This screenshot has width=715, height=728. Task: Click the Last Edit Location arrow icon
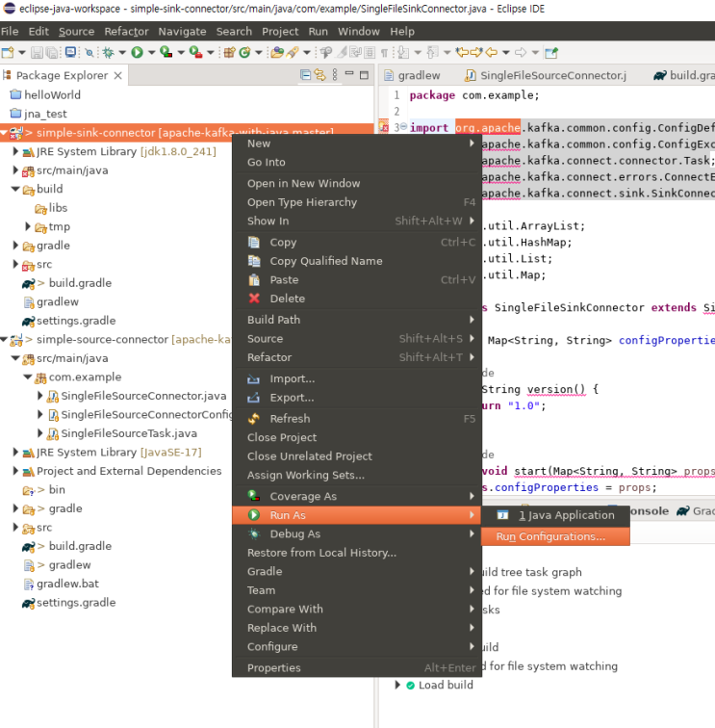[x=462, y=52]
